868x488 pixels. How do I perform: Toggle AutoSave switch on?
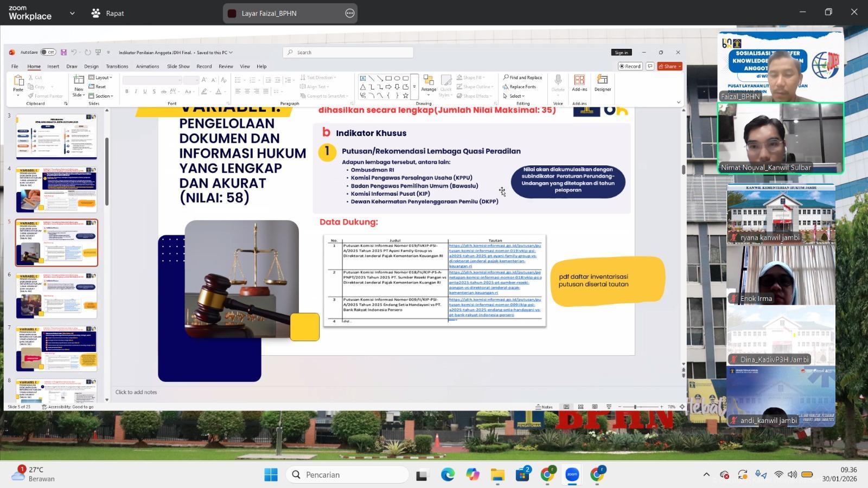click(x=48, y=53)
